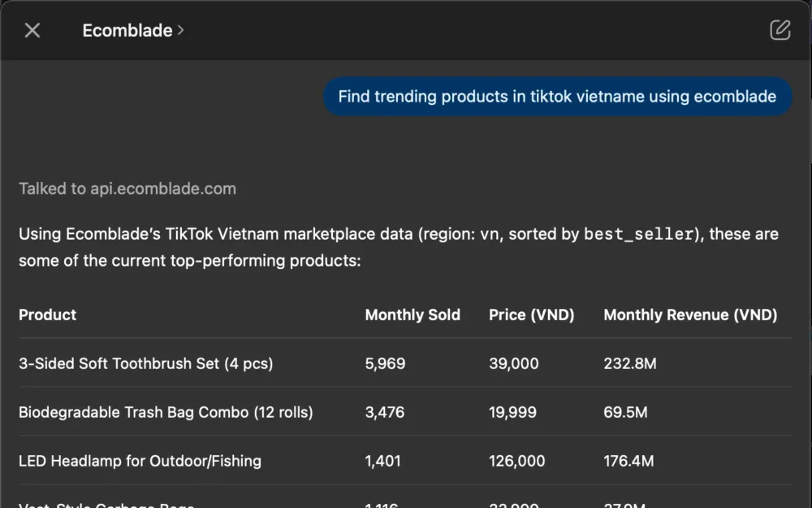Click the 176.4M revenue value
The image size is (812, 508).
628,461
